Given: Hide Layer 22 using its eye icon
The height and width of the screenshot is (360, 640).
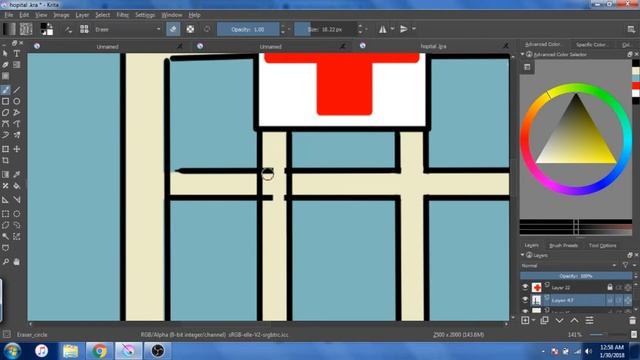Looking at the screenshot, I should point(525,287).
